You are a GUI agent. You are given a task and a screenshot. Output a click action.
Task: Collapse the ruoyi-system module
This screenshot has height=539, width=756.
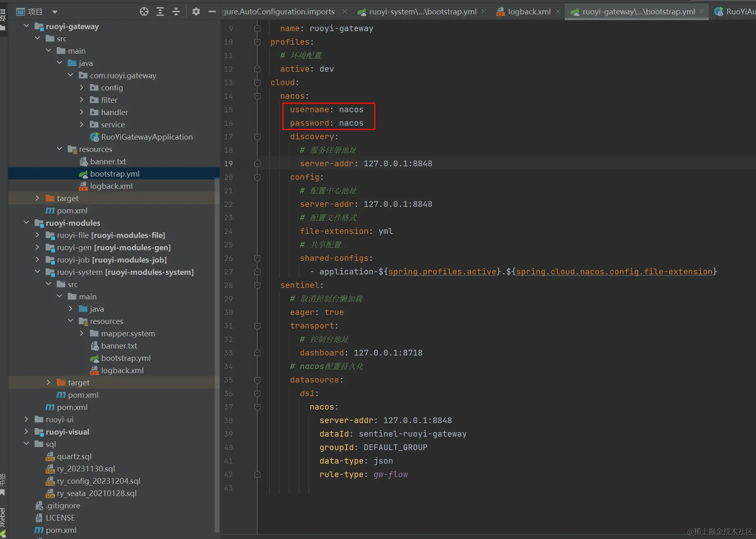coord(38,272)
